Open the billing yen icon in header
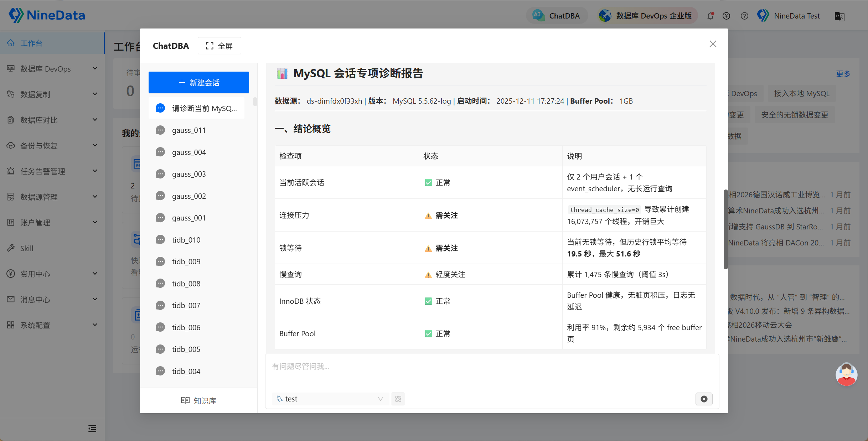This screenshot has height=441, width=868. tap(727, 16)
